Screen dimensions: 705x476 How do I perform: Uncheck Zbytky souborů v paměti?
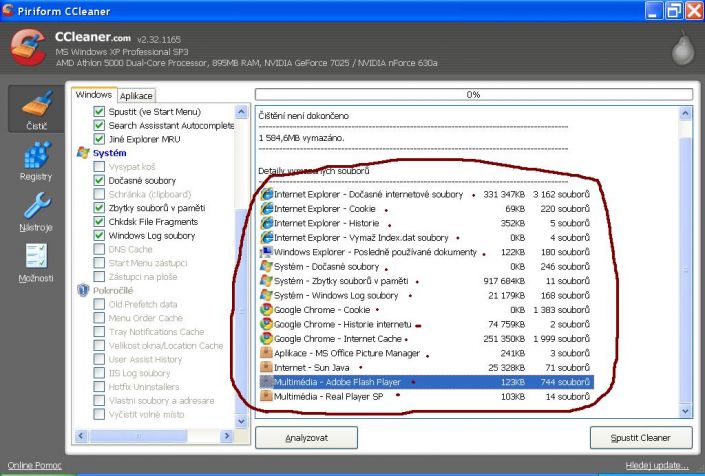point(99,208)
